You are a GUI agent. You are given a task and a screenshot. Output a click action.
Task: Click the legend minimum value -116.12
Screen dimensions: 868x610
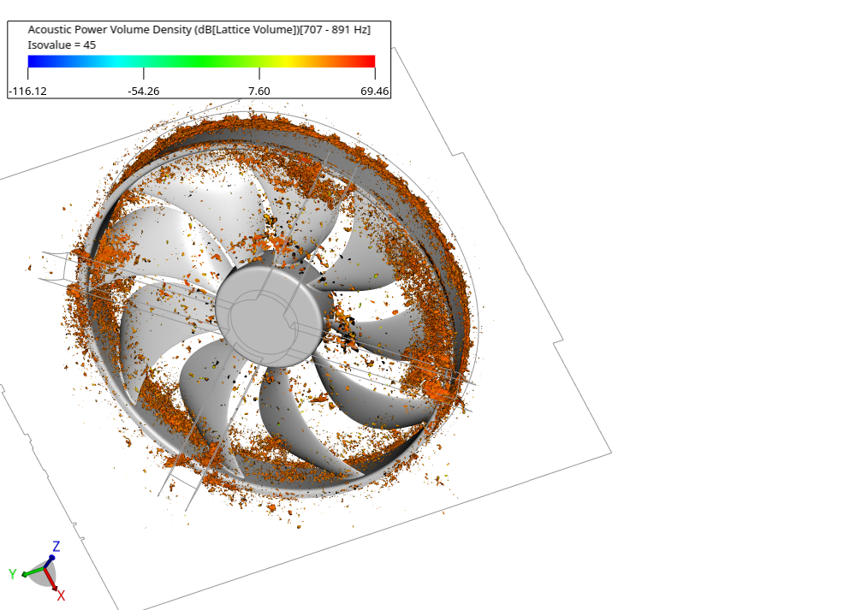28,92
